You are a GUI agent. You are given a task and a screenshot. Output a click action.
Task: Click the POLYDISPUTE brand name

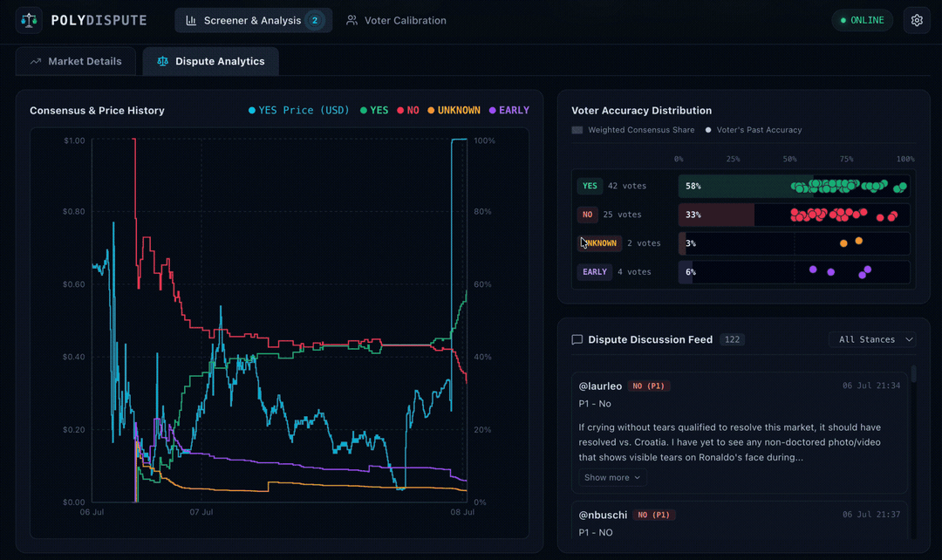pyautogui.click(x=99, y=20)
